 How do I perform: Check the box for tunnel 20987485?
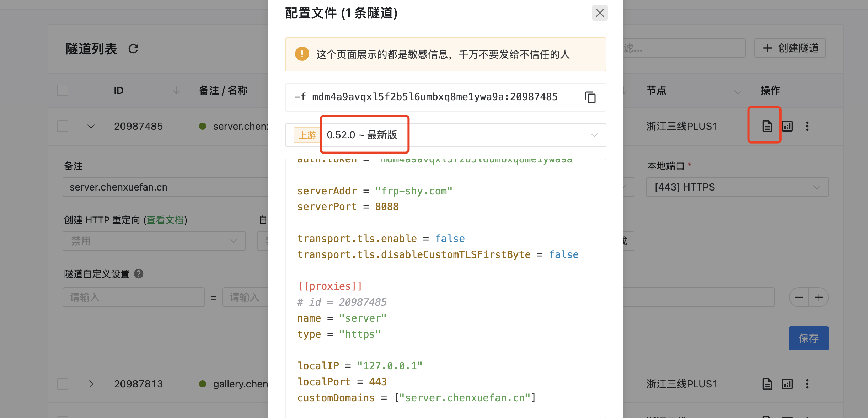point(63,126)
